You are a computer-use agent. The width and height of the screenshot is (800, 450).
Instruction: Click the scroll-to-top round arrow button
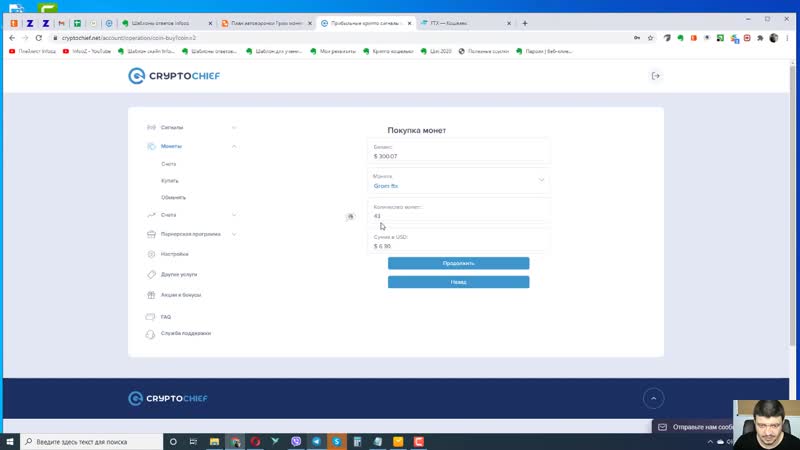tap(654, 398)
